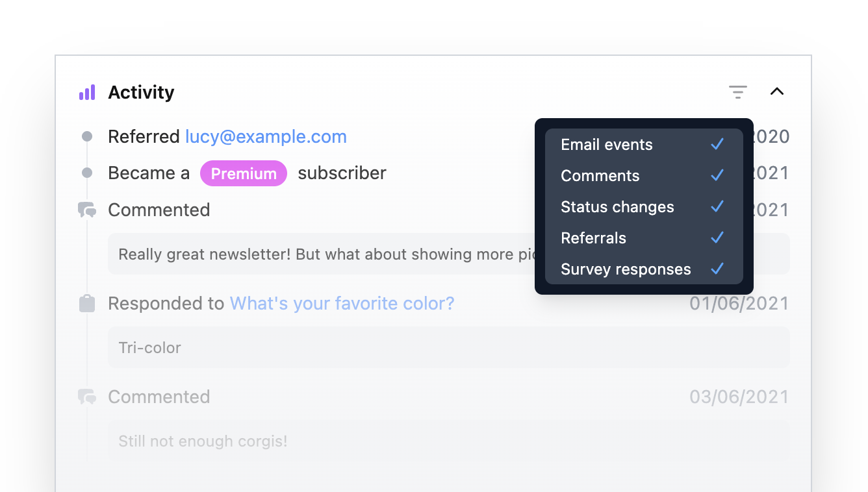Choose Status changes in the filter menu

tap(617, 207)
